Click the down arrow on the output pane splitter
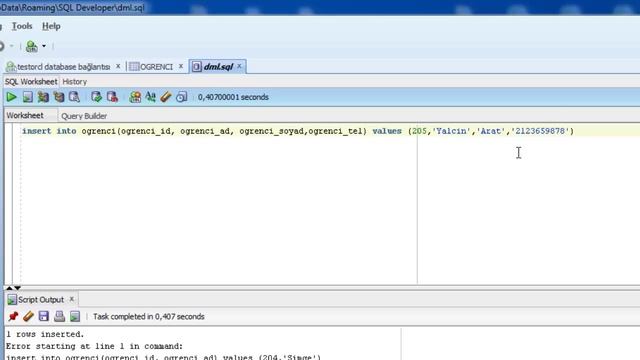 pyautogui.click(x=17, y=288)
